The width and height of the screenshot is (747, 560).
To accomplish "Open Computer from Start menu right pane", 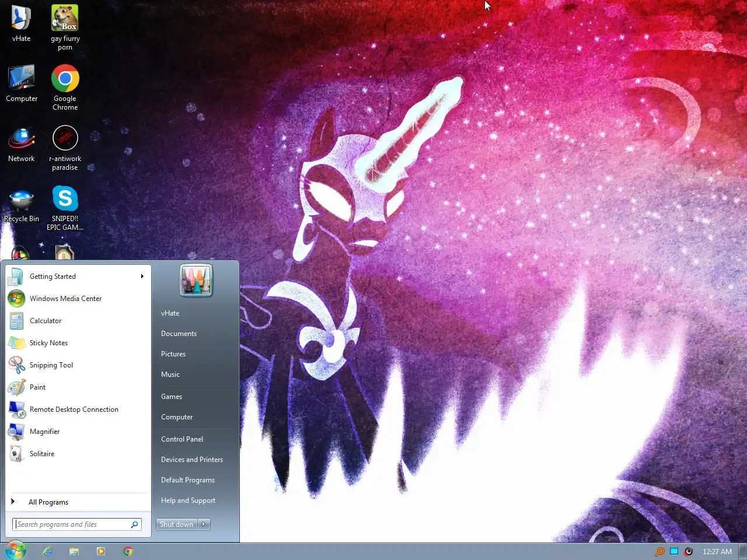I will [x=177, y=417].
